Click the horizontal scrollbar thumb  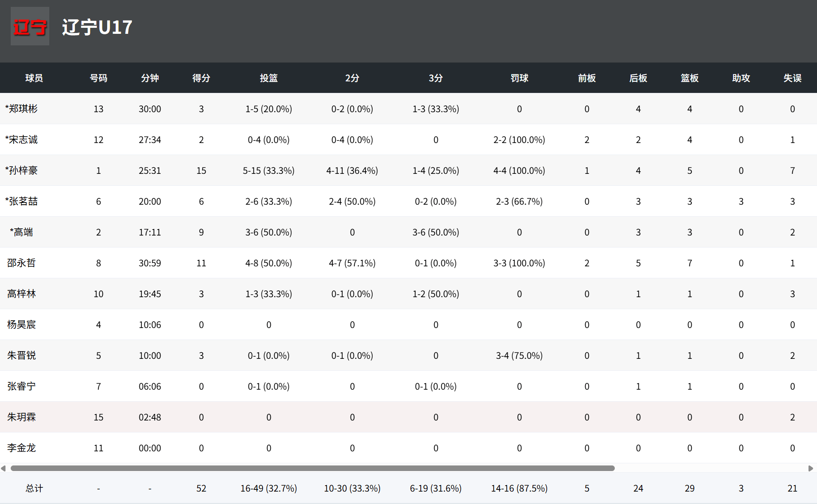313,468
